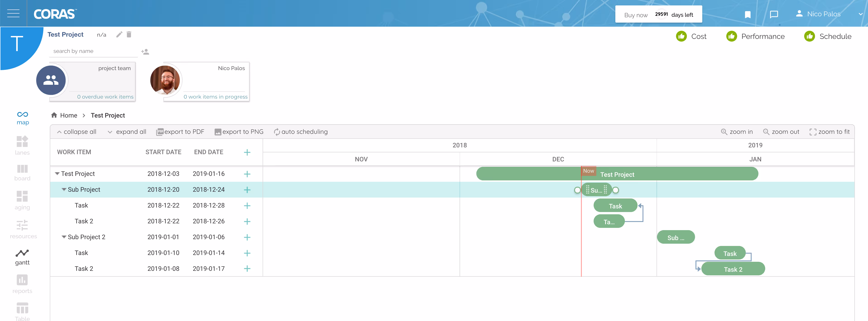Toggle auto scheduling
This screenshot has width=868, height=321.
coord(301,132)
